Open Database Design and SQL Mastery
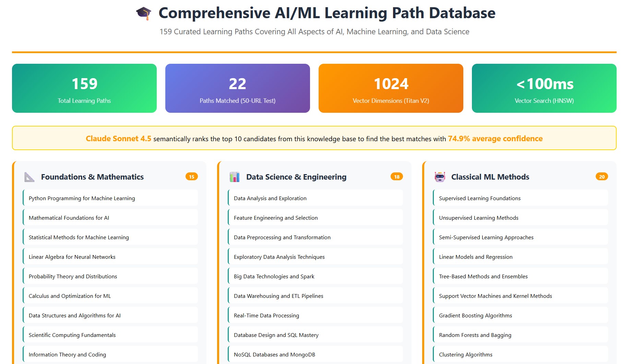 (316, 335)
